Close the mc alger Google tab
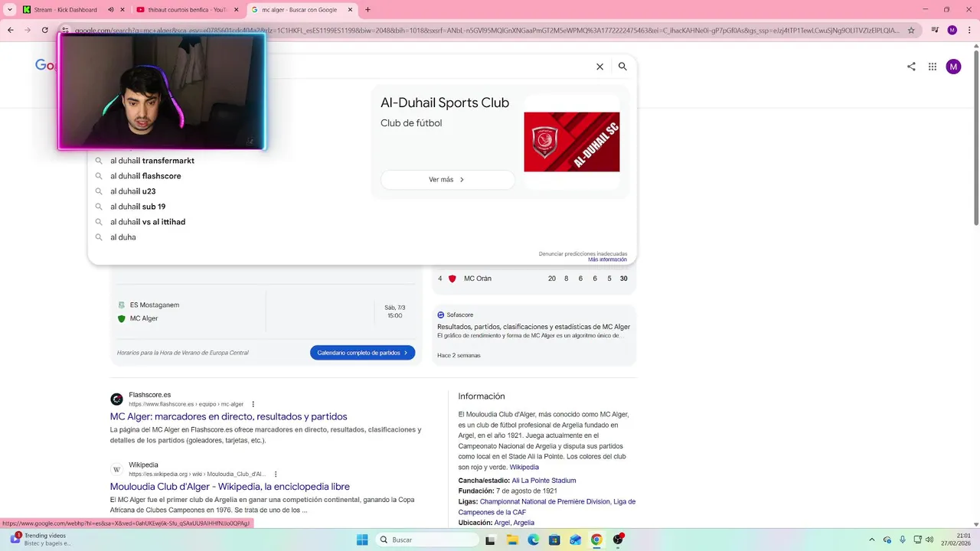 350,10
